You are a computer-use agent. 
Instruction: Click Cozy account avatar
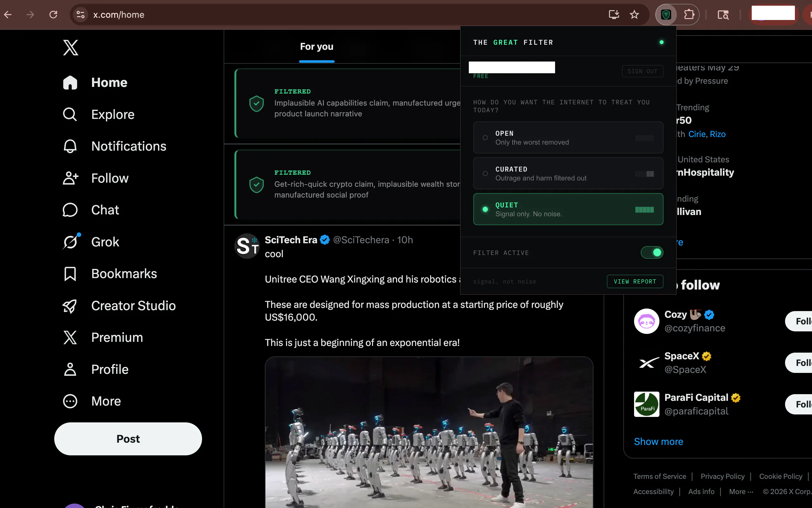(x=646, y=321)
